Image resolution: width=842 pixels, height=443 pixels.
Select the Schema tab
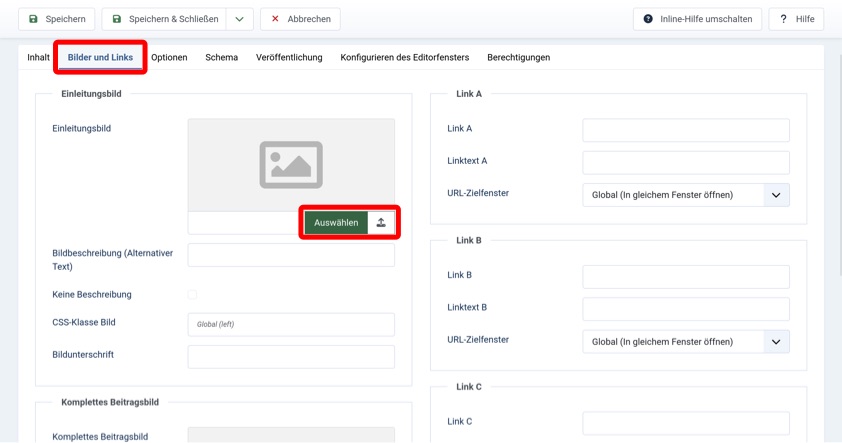pos(221,57)
